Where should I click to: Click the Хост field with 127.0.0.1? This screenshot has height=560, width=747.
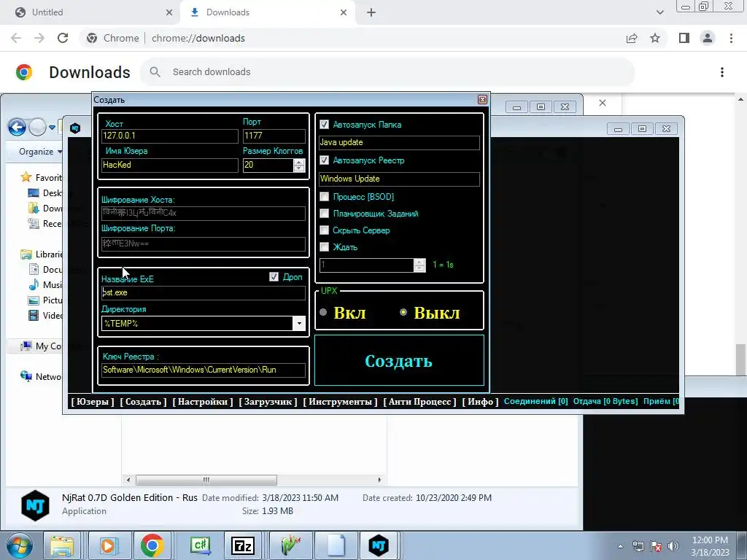tap(169, 136)
